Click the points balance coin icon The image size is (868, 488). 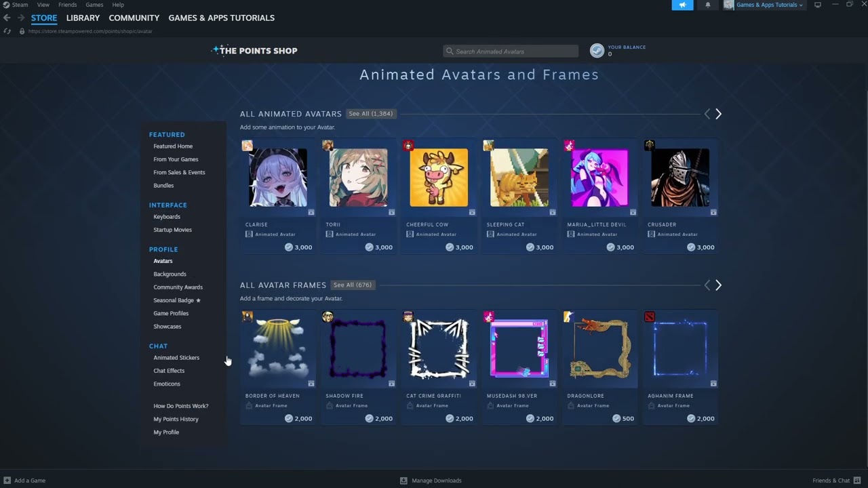(597, 51)
